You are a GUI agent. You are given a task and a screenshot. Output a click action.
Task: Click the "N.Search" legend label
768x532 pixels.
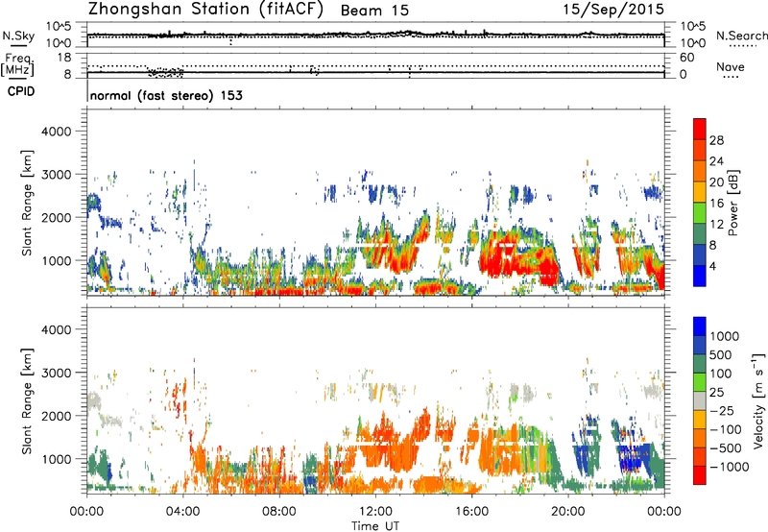(x=741, y=36)
